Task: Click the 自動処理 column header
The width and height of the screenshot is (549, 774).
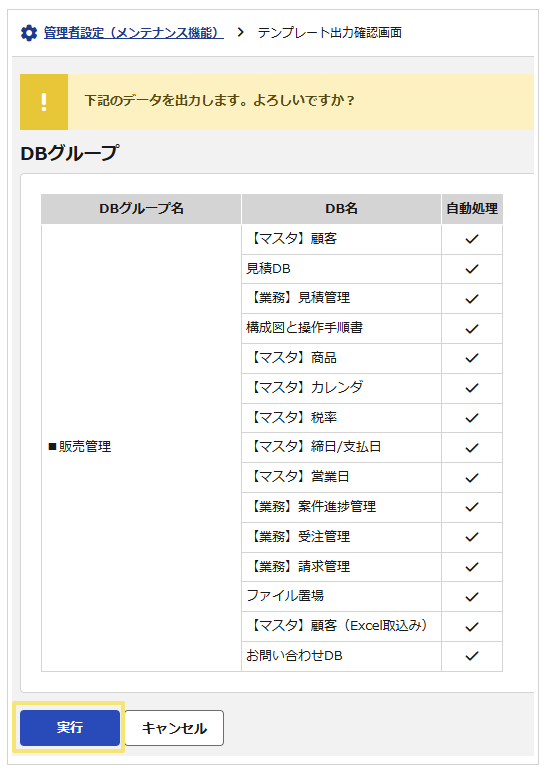Action: (x=472, y=209)
